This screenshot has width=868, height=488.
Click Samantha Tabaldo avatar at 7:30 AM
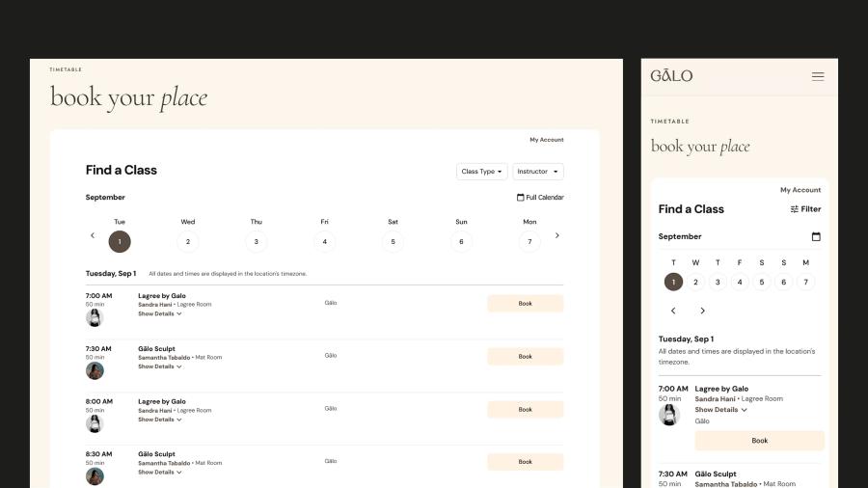pyautogui.click(x=95, y=370)
